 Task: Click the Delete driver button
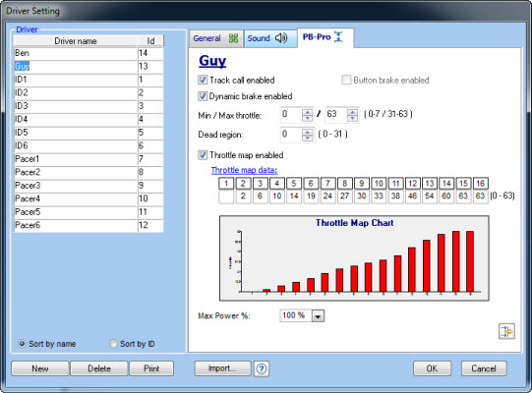[x=99, y=368]
